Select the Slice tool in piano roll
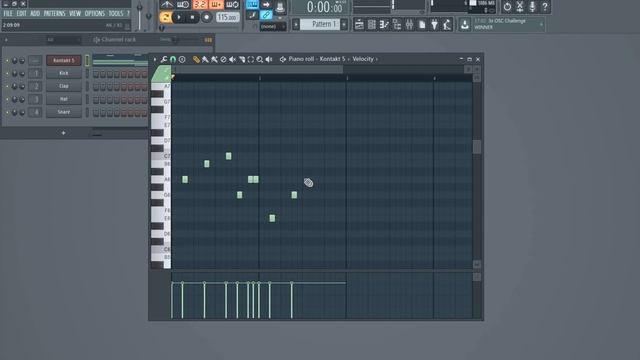The image size is (640, 360). click(242, 60)
